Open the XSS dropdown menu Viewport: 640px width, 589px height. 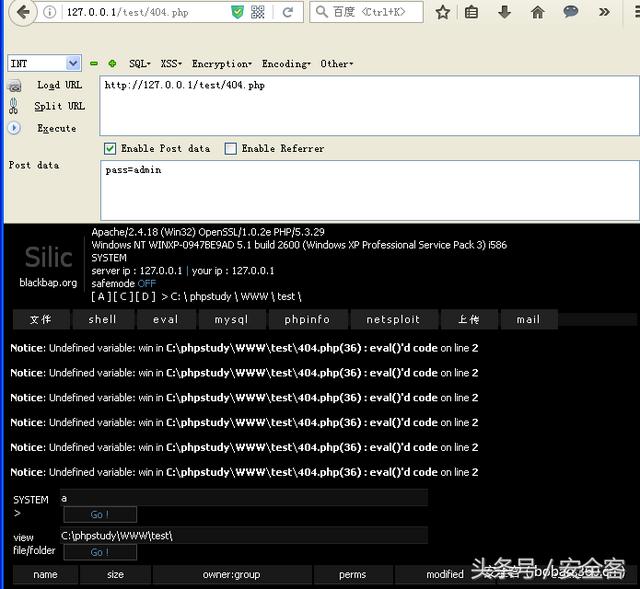point(171,64)
